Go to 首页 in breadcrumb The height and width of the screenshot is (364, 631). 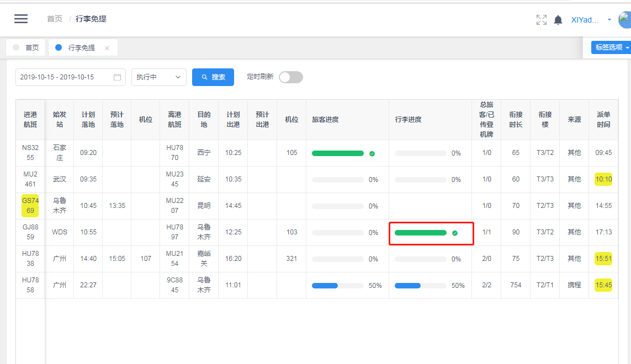(x=55, y=19)
